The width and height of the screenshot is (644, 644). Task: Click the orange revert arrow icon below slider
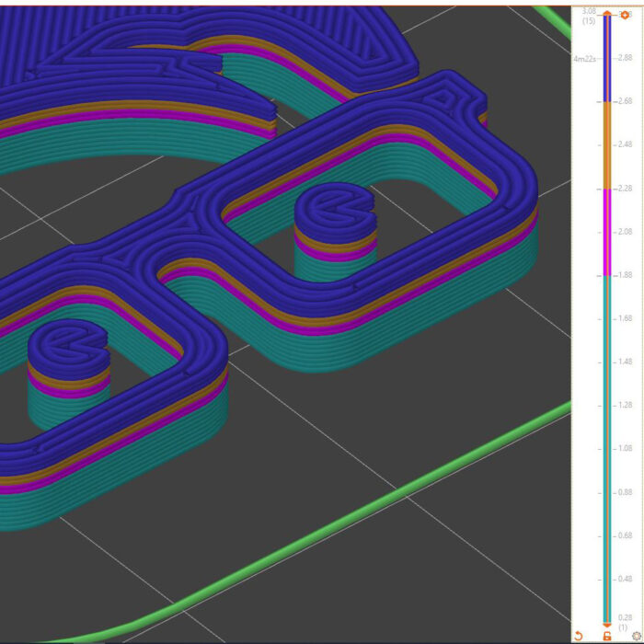pyautogui.click(x=579, y=636)
